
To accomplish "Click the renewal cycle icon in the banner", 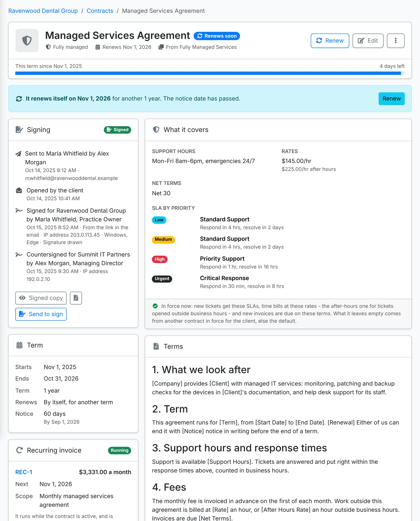I will 19,99.
